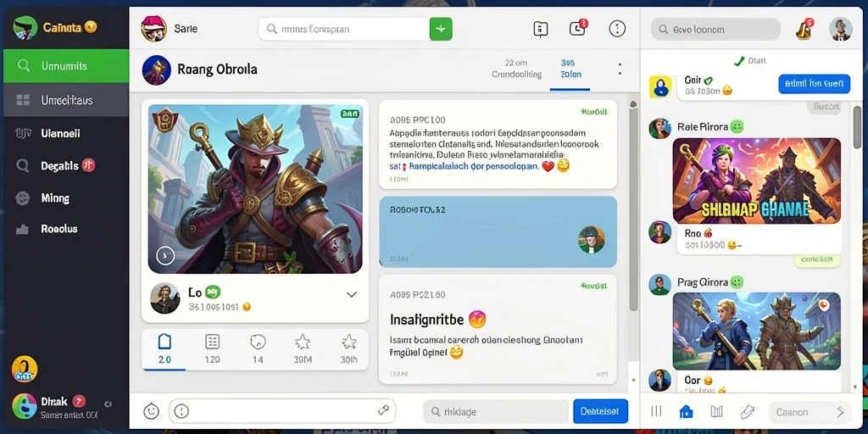Click the blue home icon in right bottom bar
Viewport: 868px width, 434px height.
coord(686,411)
